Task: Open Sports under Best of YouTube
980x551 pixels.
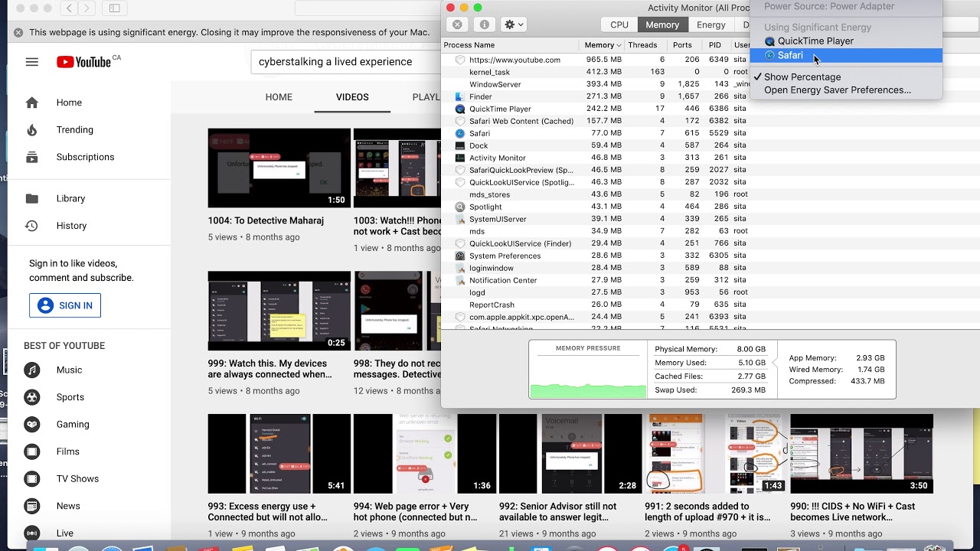Action: point(70,397)
